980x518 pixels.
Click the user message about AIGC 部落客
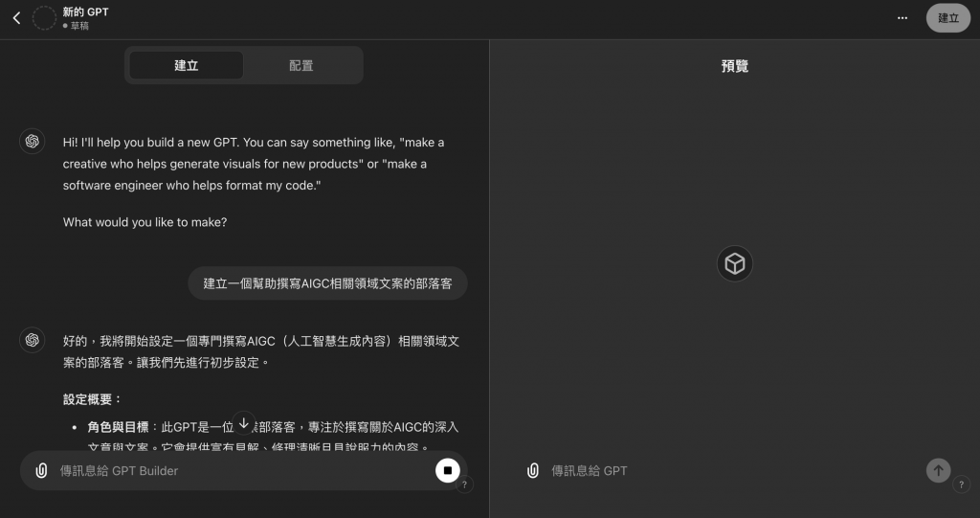(327, 283)
